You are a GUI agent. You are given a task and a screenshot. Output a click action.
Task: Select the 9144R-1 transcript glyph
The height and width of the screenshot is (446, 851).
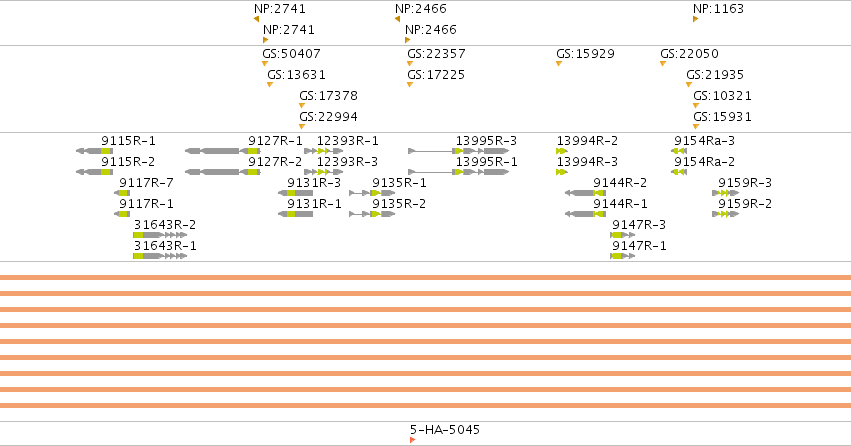585,214
